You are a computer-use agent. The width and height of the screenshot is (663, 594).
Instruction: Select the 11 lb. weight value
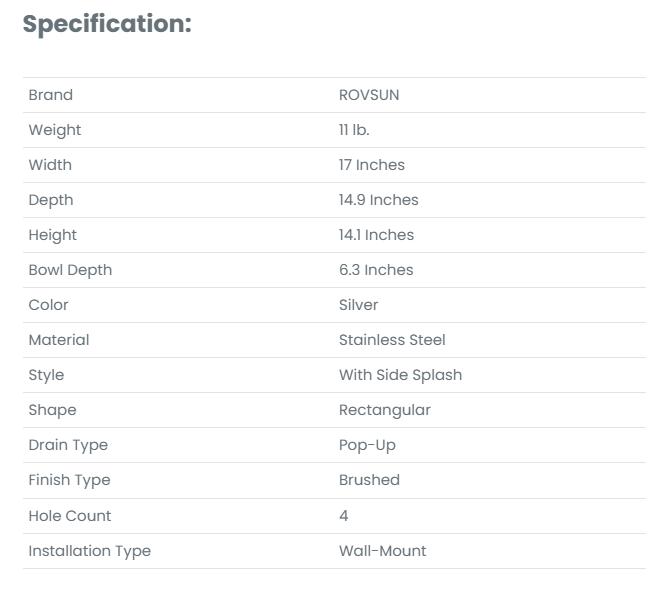[354, 130]
